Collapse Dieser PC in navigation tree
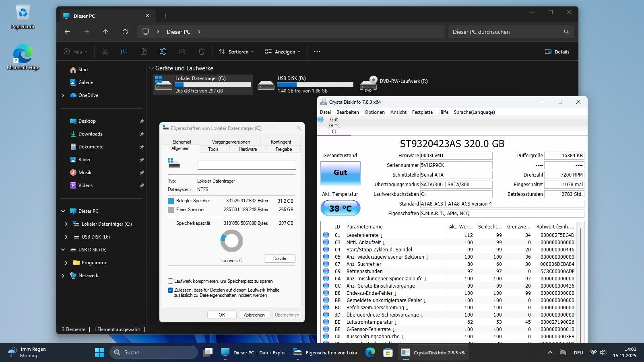The image size is (644, 362). point(63,211)
